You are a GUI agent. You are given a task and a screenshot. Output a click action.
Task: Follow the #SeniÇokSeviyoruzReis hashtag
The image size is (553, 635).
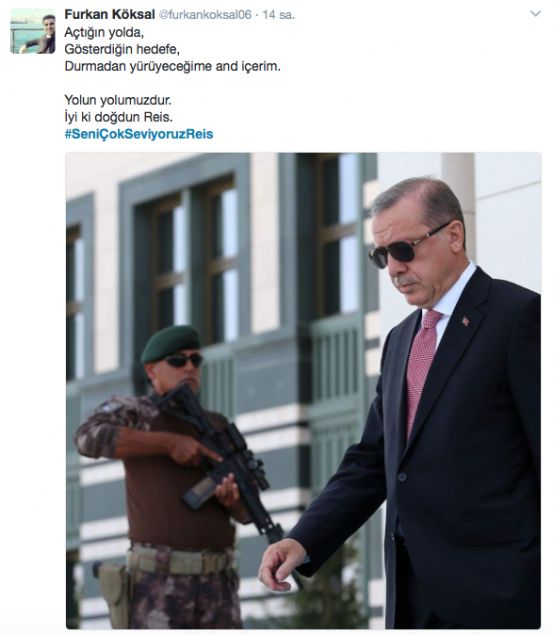pyautogui.click(x=139, y=134)
